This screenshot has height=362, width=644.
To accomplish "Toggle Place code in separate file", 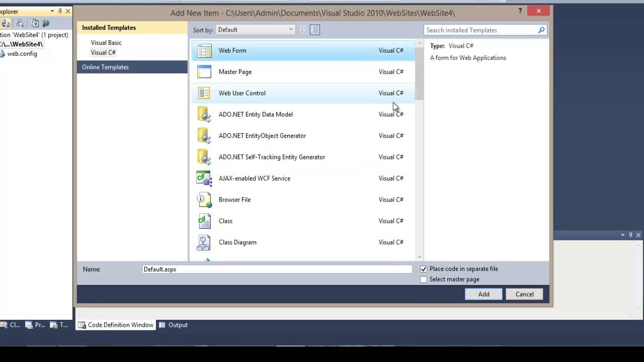I will 424,269.
